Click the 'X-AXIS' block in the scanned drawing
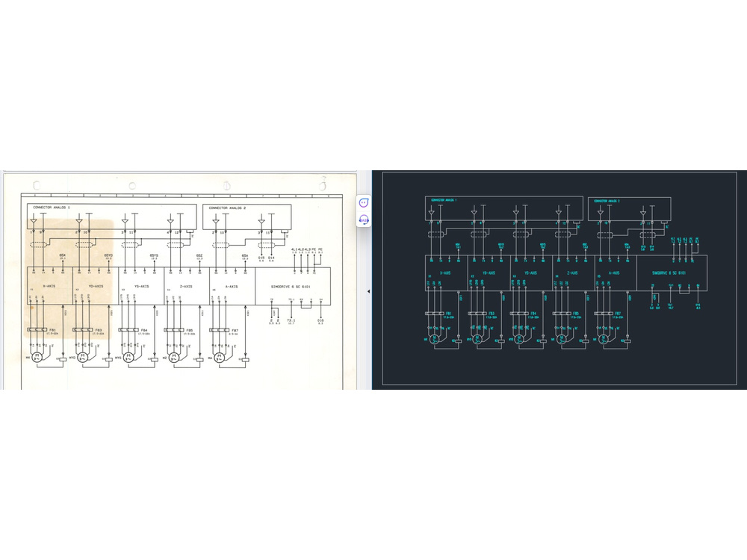This screenshot has width=747, height=560. (x=49, y=286)
